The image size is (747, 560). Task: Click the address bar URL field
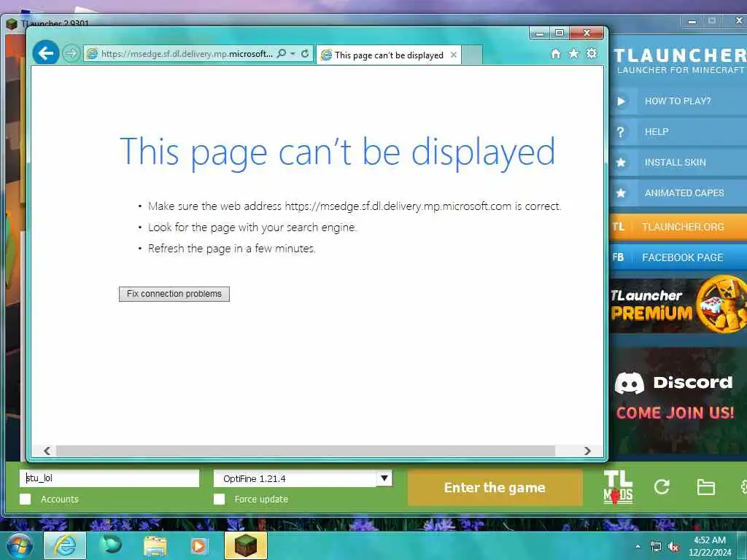[186, 54]
